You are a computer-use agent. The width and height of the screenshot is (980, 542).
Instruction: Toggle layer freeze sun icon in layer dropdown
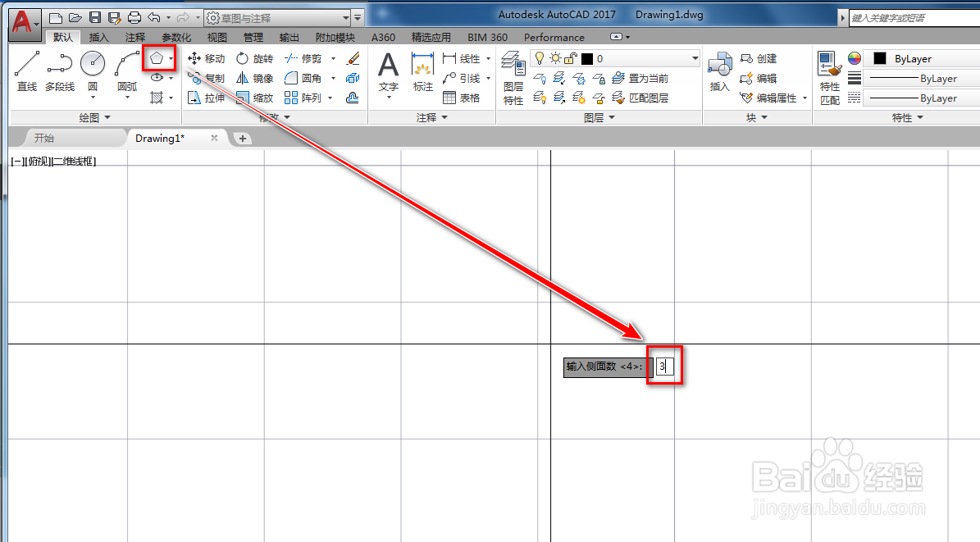pos(555,58)
